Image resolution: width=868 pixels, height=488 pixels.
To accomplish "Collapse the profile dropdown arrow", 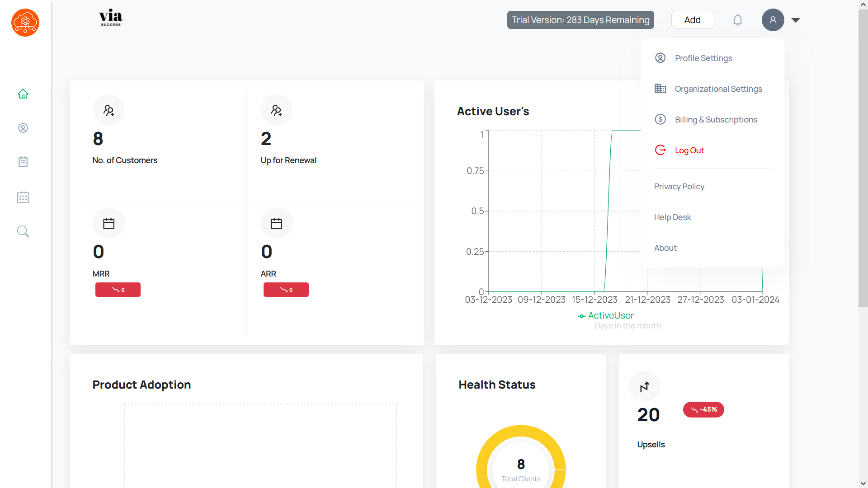I will point(796,20).
